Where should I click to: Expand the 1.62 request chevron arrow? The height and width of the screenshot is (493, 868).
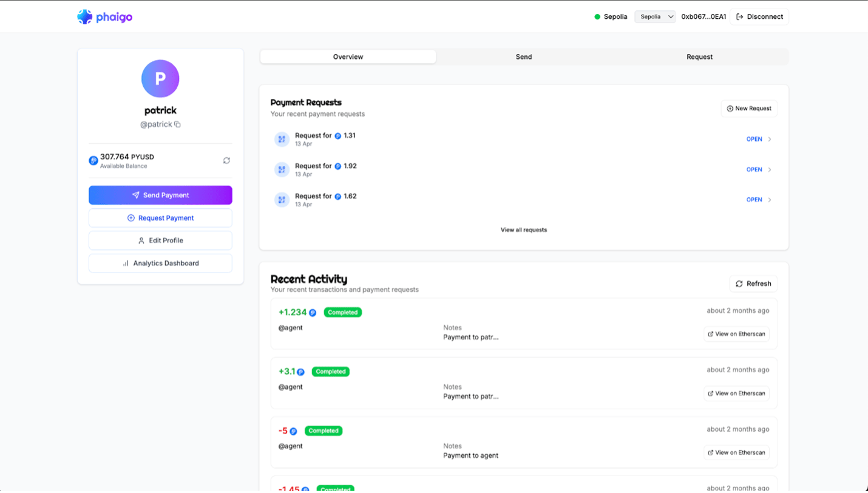pos(770,200)
